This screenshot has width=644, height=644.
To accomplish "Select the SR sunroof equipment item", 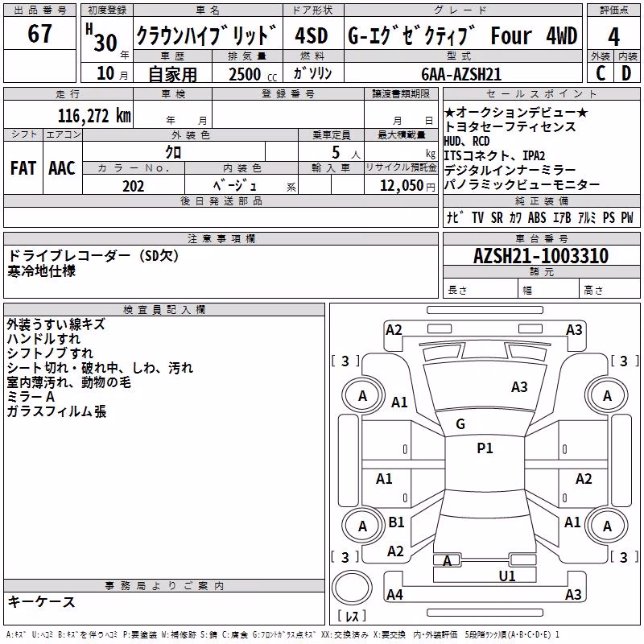I will (x=497, y=217).
